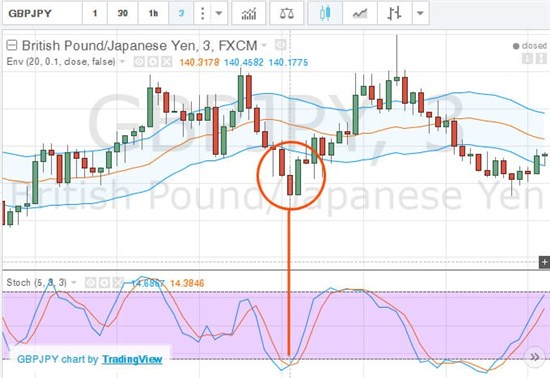
Task: Open the Env indicator dropdown arrow
Action: 122,62
